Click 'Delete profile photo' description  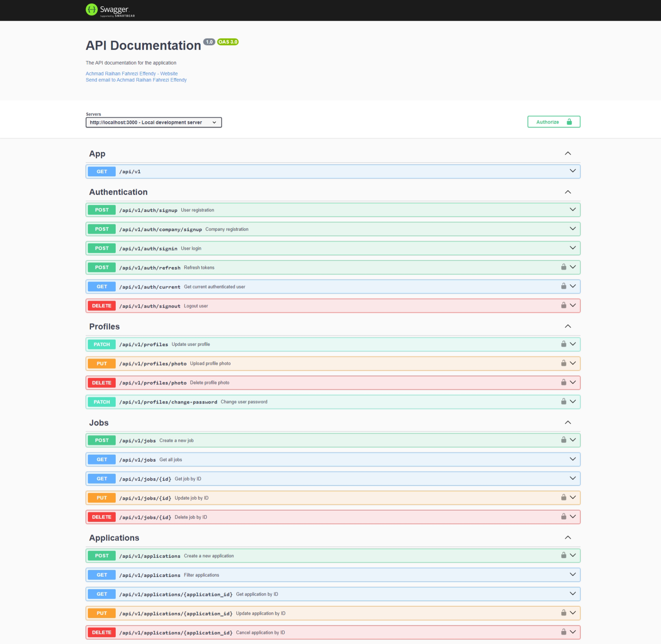tap(210, 383)
